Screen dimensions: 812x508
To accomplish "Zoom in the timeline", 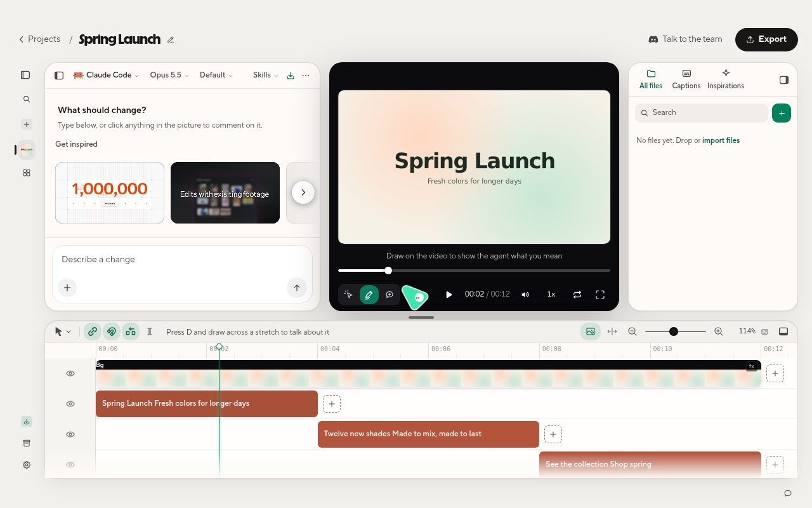I will (719, 331).
